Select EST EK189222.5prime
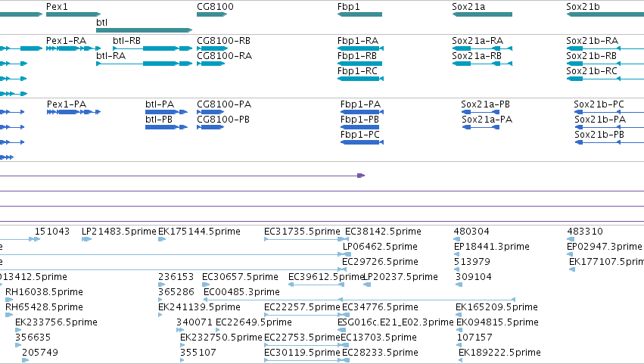This screenshot has width=644, height=364. 499,353
